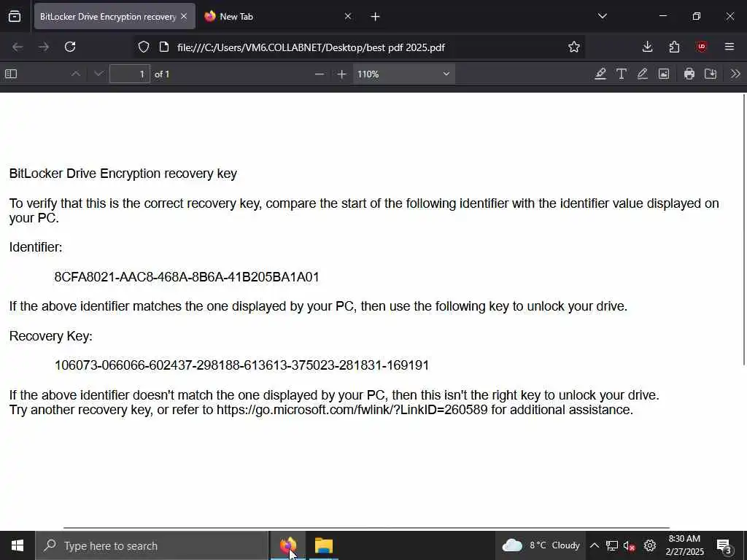
Task: Open Firefox View in the tab strip
Action: click(15, 17)
